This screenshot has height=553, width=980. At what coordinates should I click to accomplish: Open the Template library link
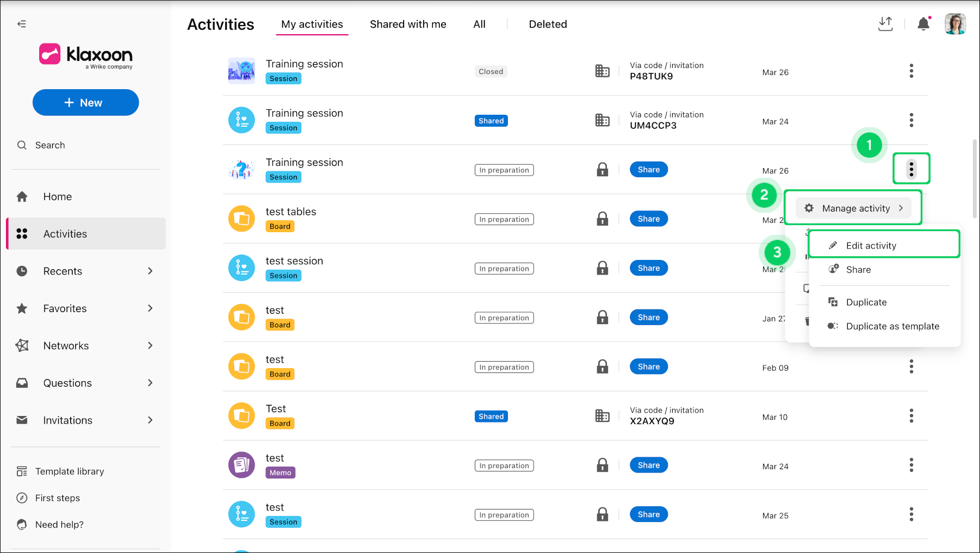70,471
